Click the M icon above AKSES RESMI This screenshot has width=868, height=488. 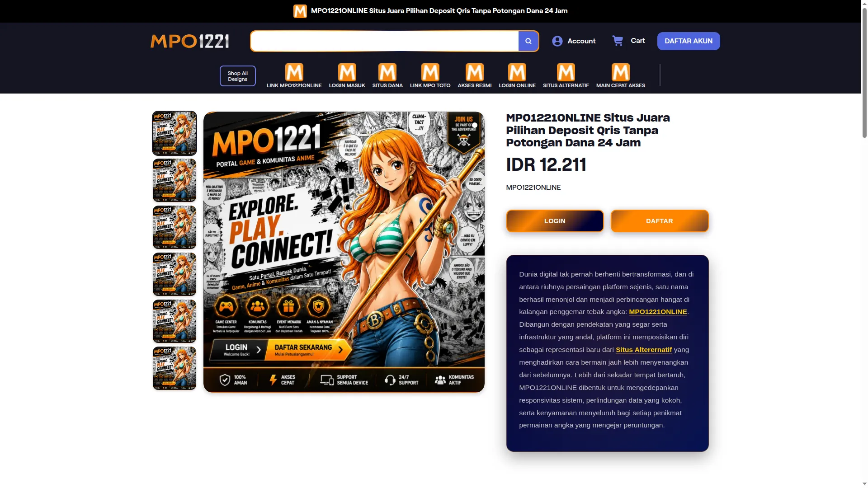point(475,72)
